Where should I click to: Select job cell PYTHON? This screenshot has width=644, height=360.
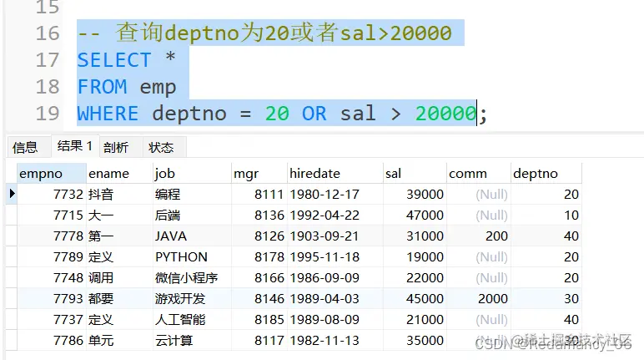192,257
